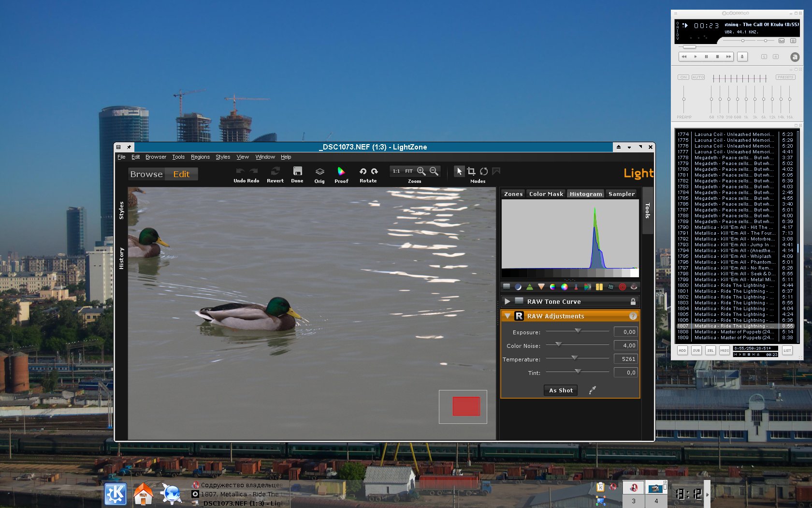Screen dimensions: 812x508
Task: Click the Revert icon
Action: coord(275,171)
